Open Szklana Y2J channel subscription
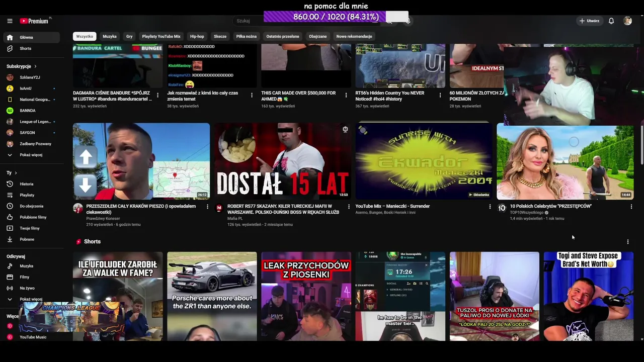The height and width of the screenshot is (362, 644). coord(32,77)
